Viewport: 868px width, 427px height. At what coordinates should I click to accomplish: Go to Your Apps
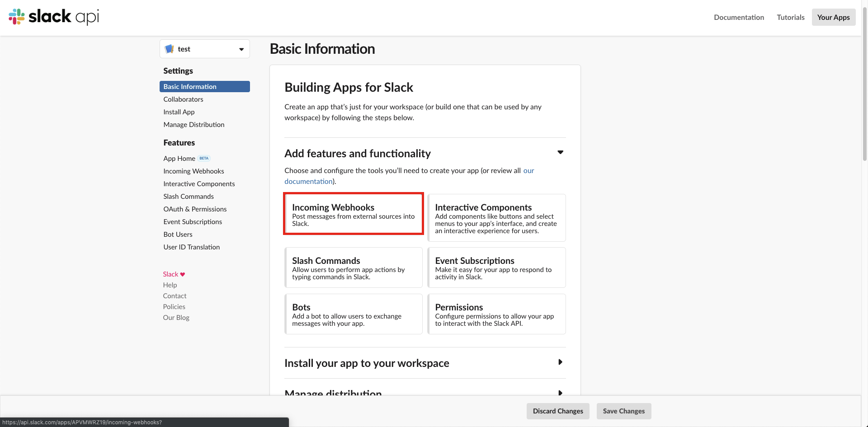[833, 17]
